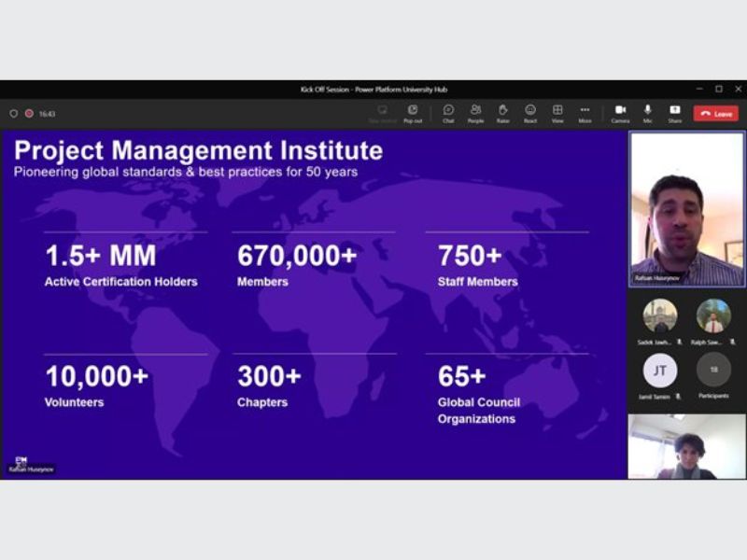Image resolution: width=747 pixels, height=560 pixels.
Task: Leave the meeting
Action: [716, 114]
